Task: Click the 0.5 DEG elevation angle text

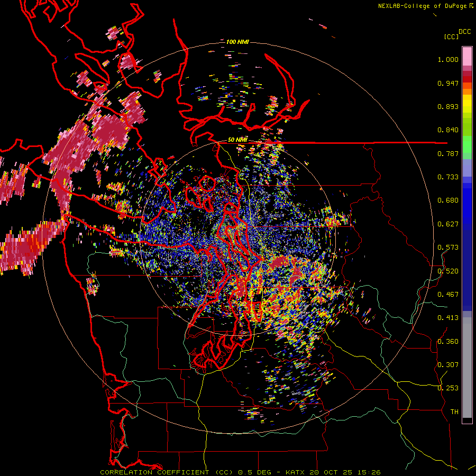Action: click(x=255, y=472)
